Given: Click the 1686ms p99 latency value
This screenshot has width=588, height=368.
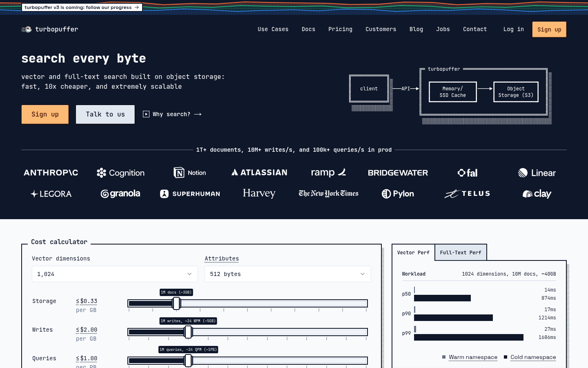Looking at the screenshot, I should [x=547, y=337].
